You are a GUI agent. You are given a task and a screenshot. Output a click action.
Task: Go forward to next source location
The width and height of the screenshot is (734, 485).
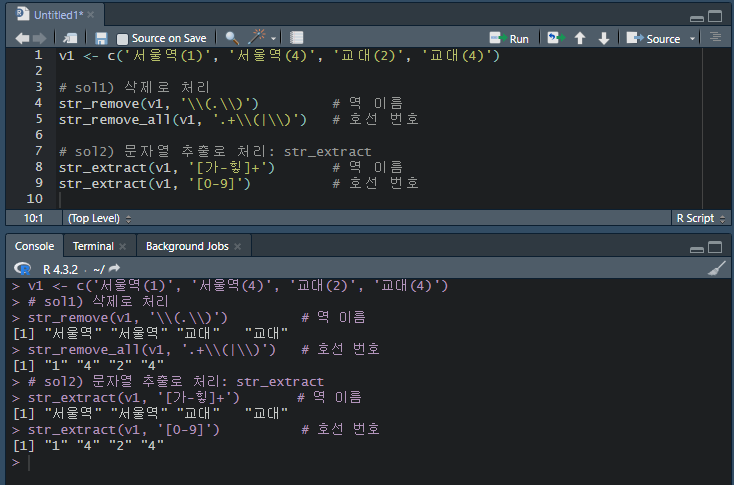[x=40, y=38]
